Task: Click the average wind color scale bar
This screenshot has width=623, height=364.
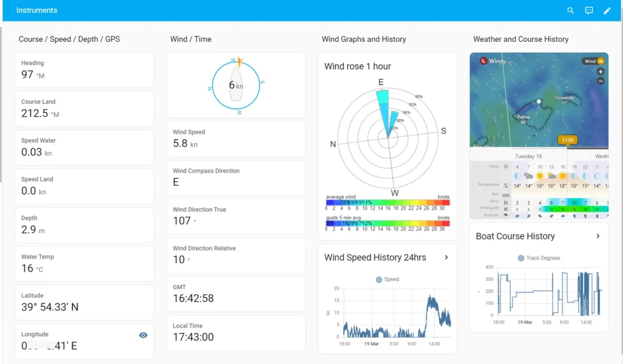Action: [388, 202]
